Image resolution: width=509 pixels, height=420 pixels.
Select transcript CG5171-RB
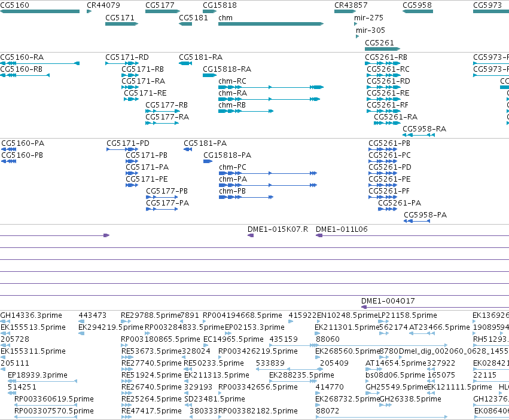pyautogui.click(x=142, y=69)
